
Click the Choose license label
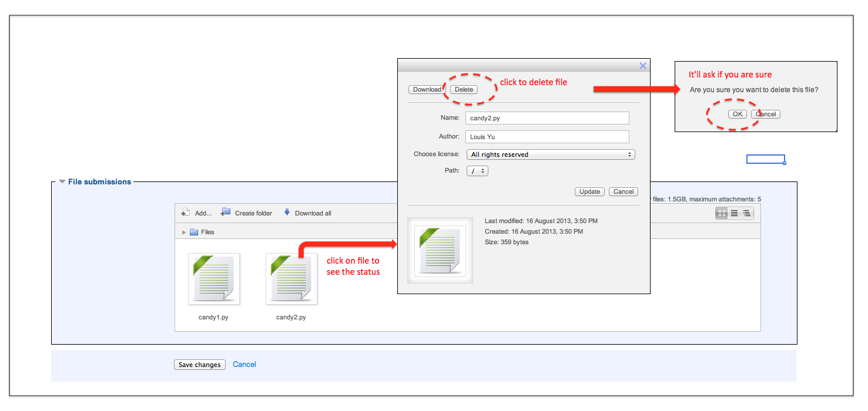point(437,154)
